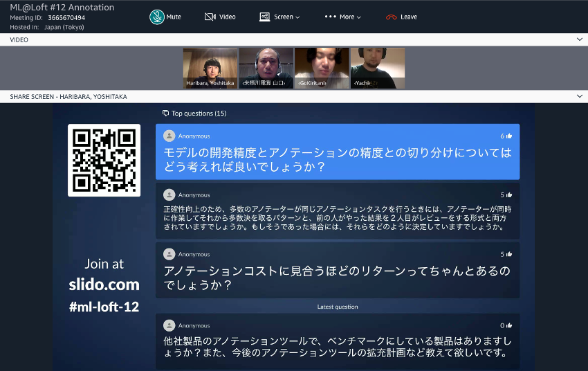
Task: Select the question about アノテーションコストに見合う
Action: [x=338, y=270]
